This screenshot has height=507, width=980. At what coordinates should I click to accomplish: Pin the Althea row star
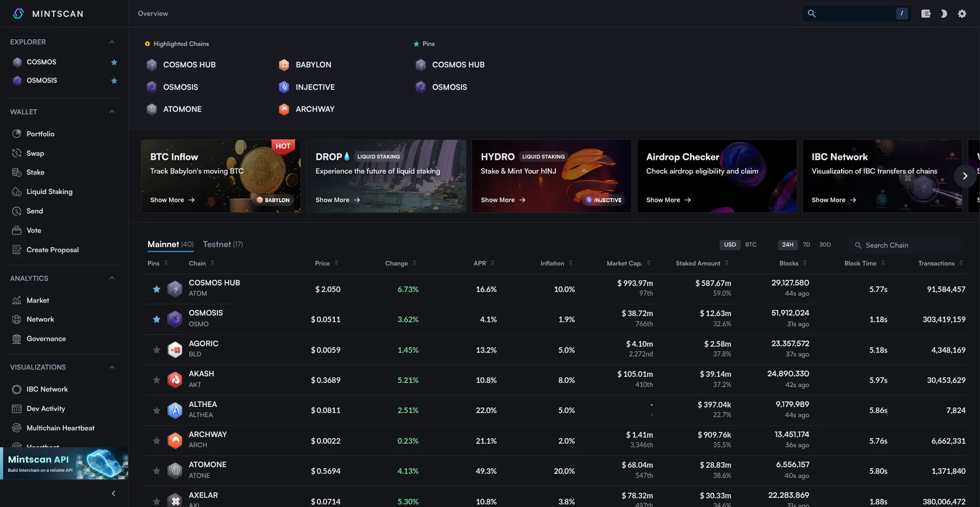click(157, 411)
